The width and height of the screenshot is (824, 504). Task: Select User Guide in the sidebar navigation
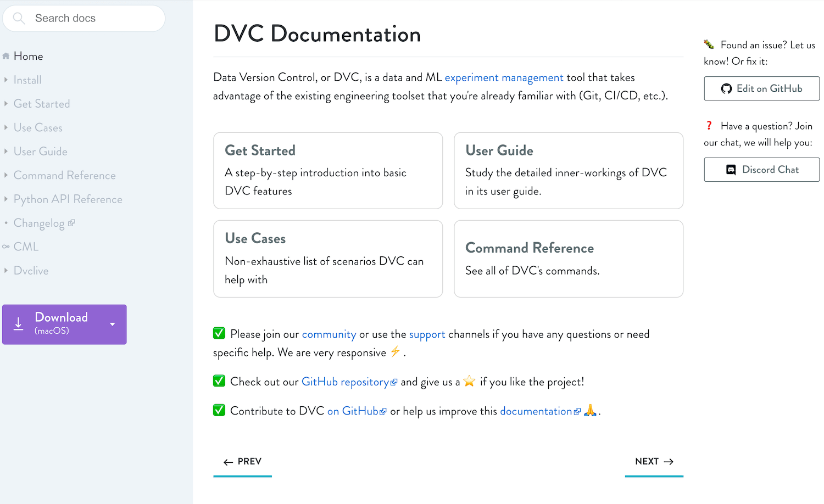coord(41,151)
